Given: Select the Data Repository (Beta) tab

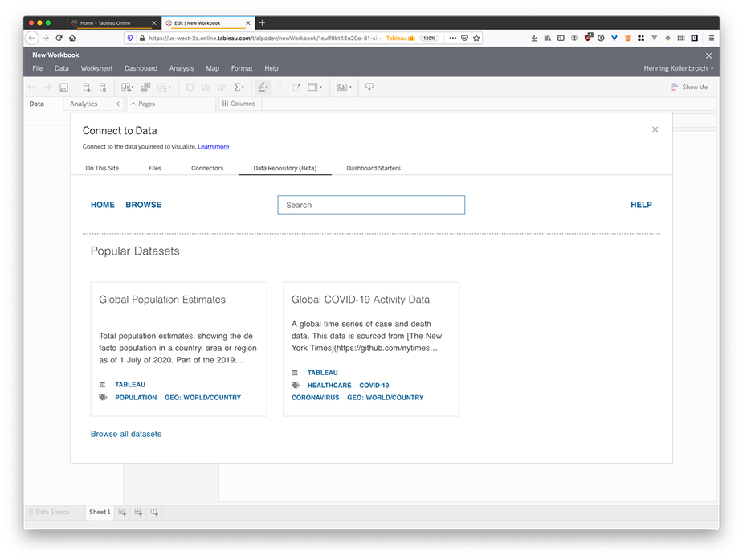Looking at the screenshot, I should (285, 168).
